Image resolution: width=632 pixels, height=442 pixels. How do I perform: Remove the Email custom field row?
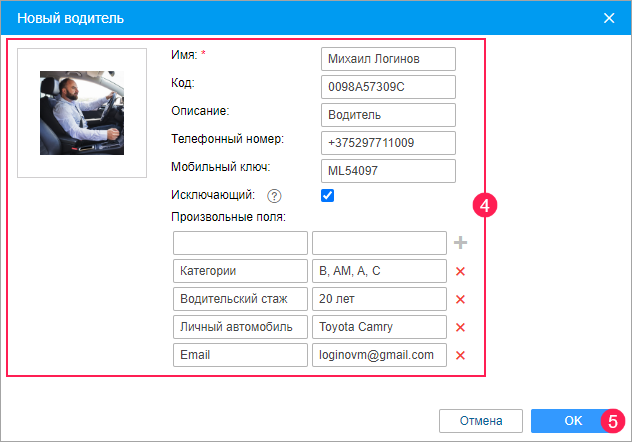[x=460, y=355]
